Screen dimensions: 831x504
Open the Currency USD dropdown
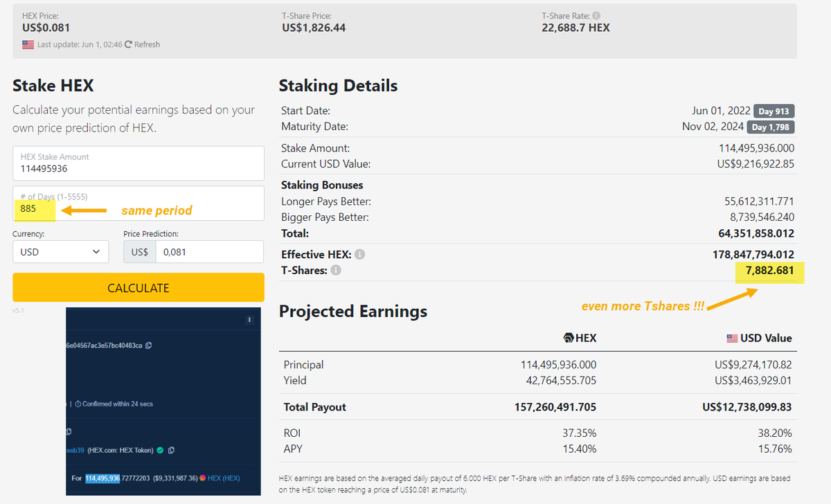(60, 252)
